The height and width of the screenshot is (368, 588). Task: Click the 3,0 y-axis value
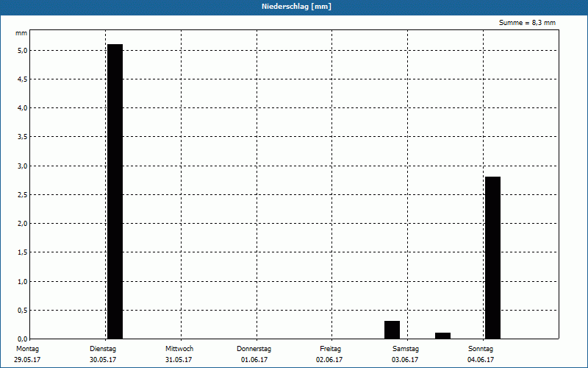coord(22,166)
